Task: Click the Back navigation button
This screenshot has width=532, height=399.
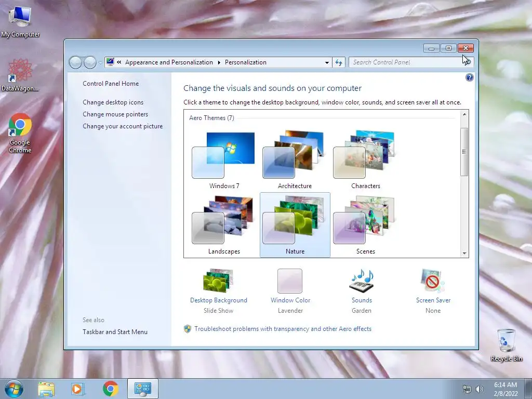Action: coord(75,62)
